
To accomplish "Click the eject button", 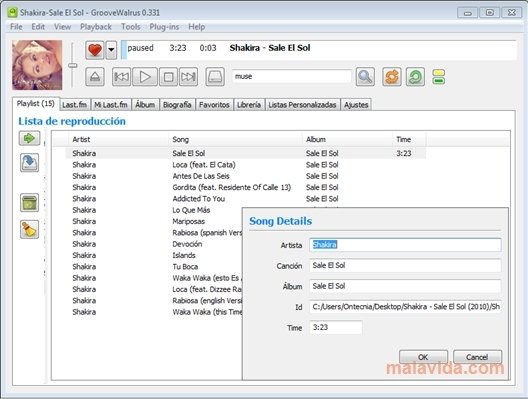I will pos(95,77).
